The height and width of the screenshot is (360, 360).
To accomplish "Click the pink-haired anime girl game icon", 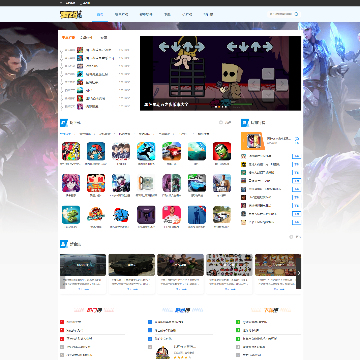I will click(x=71, y=183).
